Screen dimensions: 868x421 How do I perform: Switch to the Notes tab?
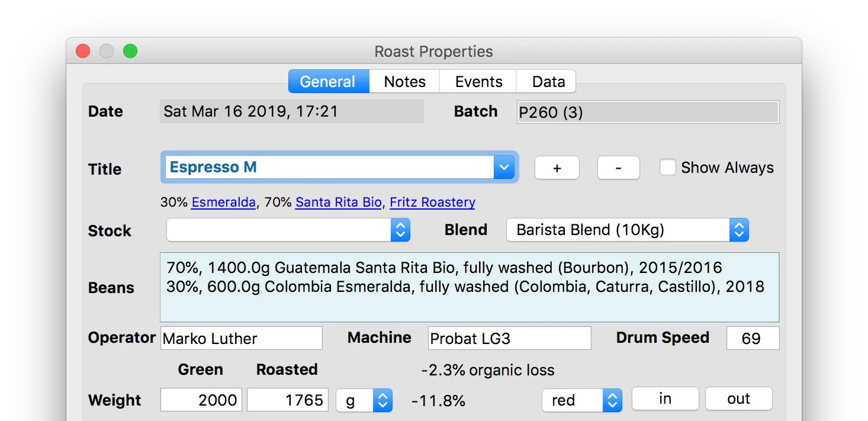click(404, 82)
